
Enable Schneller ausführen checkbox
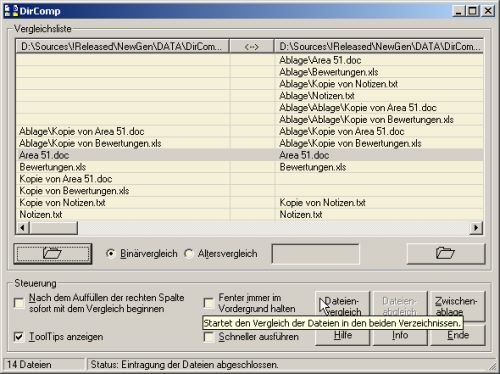pos(209,337)
